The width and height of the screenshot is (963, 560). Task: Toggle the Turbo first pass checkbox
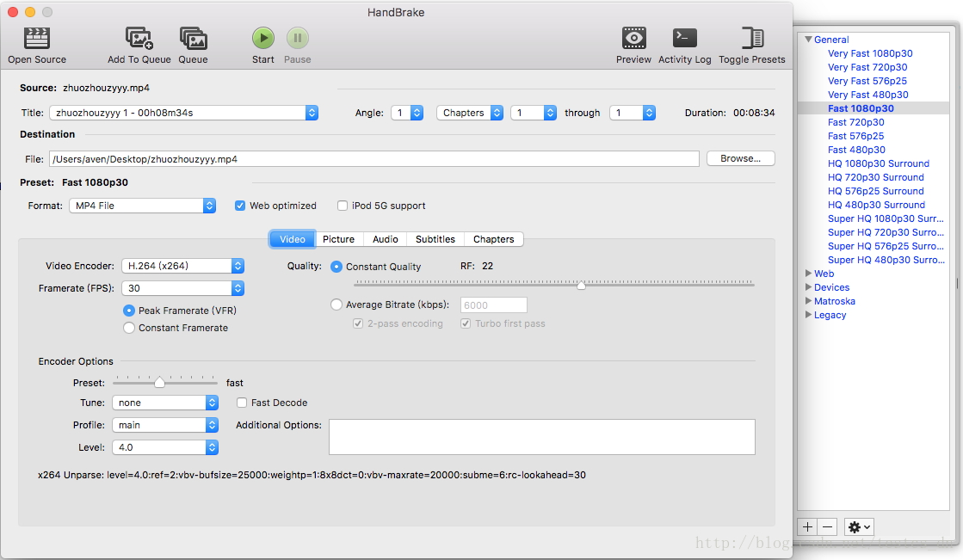466,323
